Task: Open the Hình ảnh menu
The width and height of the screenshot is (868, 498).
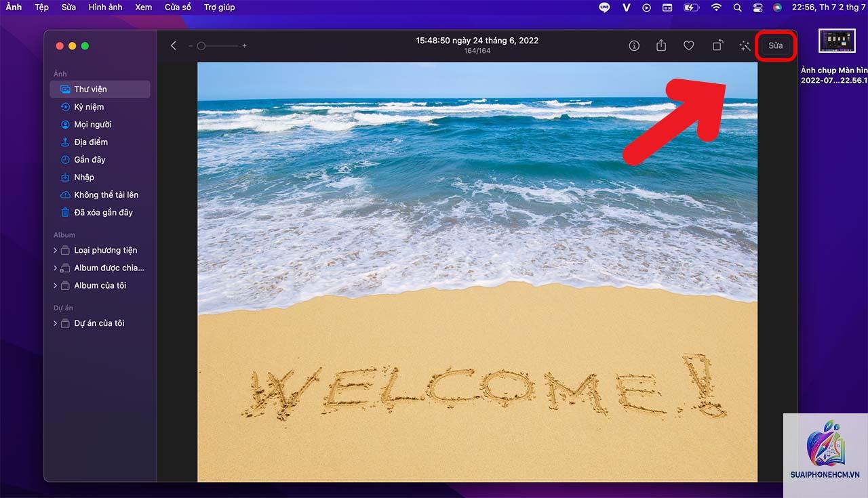Action: pyautogui.click(x=105, y=7)
